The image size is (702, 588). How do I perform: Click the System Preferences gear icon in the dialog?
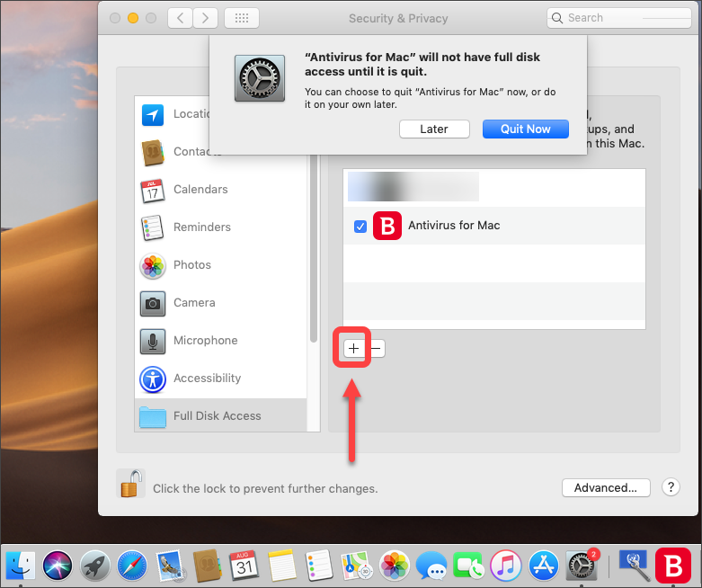(x=260, y=78)
